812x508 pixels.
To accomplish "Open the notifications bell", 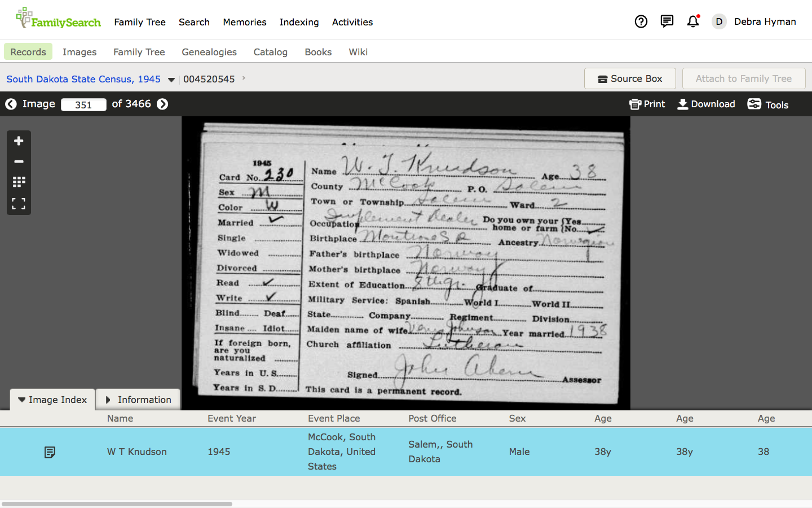I will (x=693, y=21).
